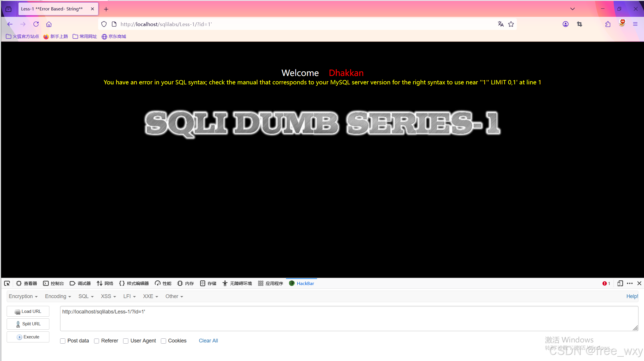Tick the Cookies checkbox
This screenshot has width=644, height=361.
163,341
